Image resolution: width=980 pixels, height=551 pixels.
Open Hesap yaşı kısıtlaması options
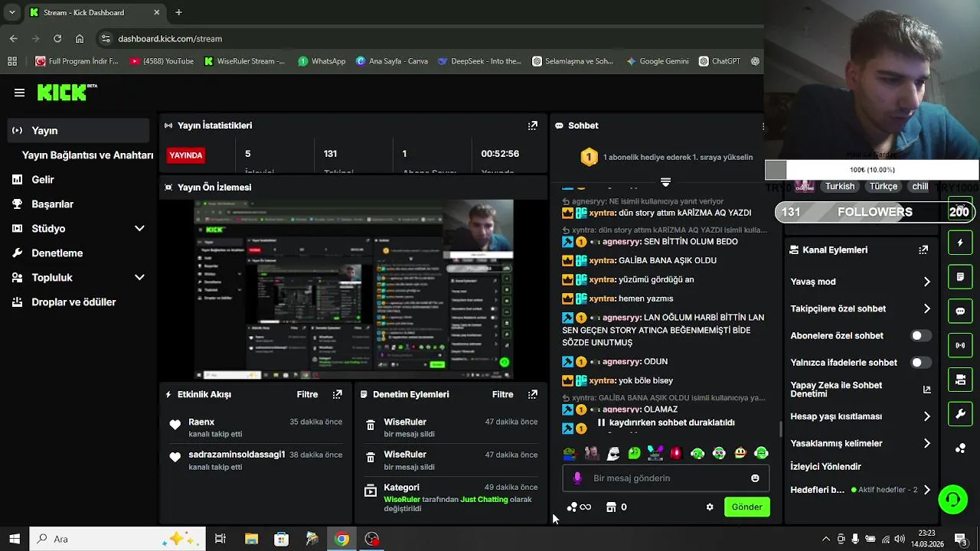[861, 416]
